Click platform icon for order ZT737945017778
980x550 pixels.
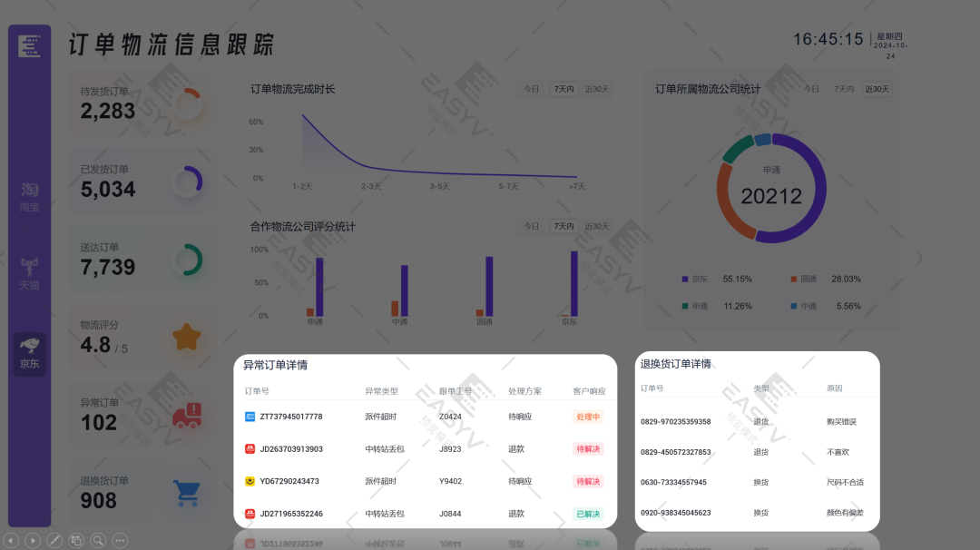point(250,417)
